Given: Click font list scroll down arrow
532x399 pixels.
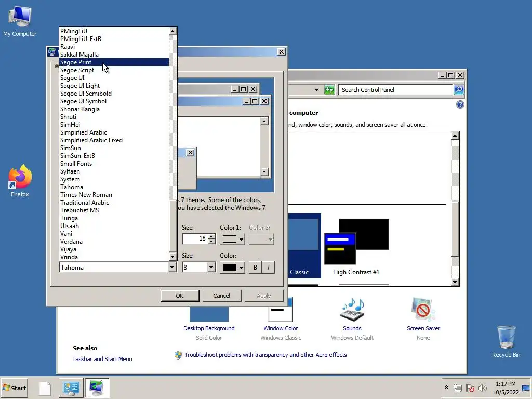Looking at the screenshot, I should 172,257.
